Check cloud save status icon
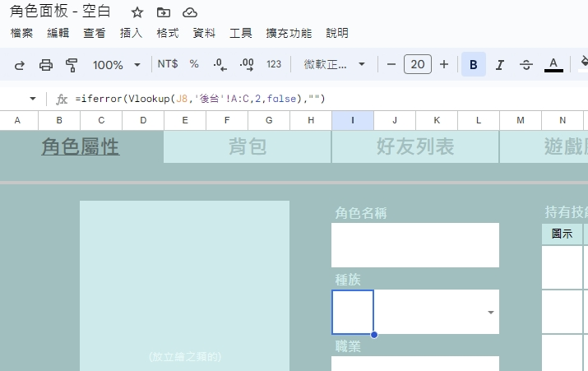This screenshot has width=588, height=371. 190,13
